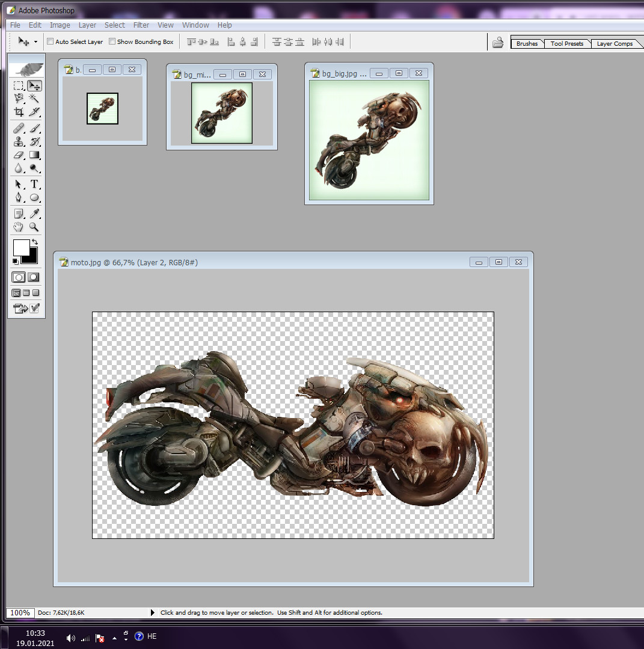644x649 pixels.
Task: Switch to Quick Mask mode
Action: 34,277
